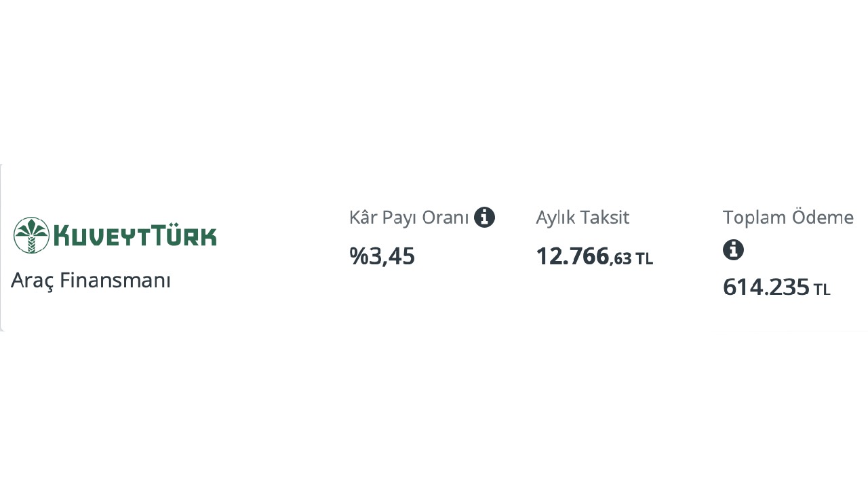Viewport: 868px width, 488px height.
Task: Click the Kuveyt Türk palm tree emblem
Action: (x=31, y=235)
